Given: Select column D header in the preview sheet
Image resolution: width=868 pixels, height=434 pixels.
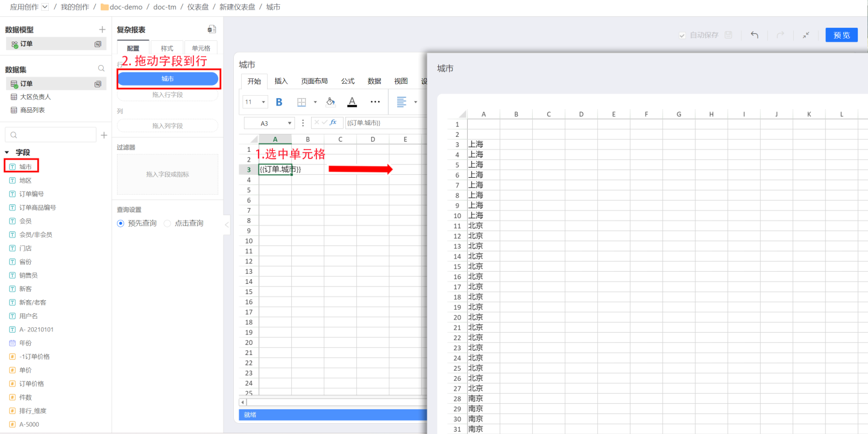Looking at the screenshot, I should pyautogui.click(x=581, y=114).
